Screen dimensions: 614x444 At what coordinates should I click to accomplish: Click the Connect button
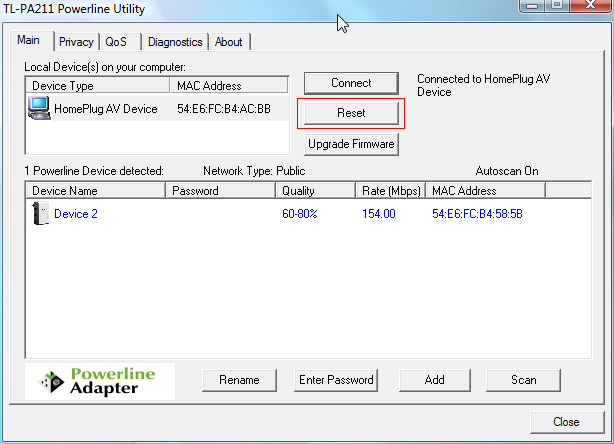click(351, 83)
